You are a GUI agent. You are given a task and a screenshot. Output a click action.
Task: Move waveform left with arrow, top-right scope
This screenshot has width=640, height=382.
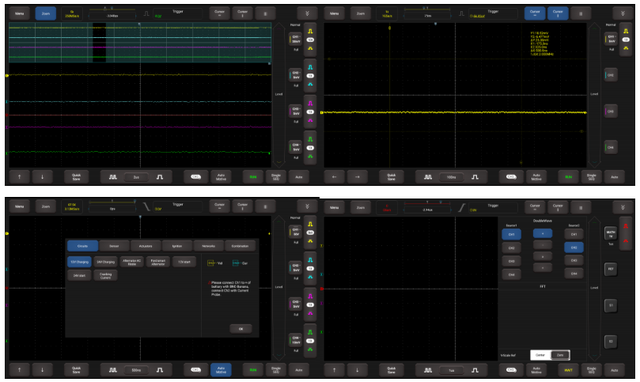pyautogui.click(x=334, y=177)
